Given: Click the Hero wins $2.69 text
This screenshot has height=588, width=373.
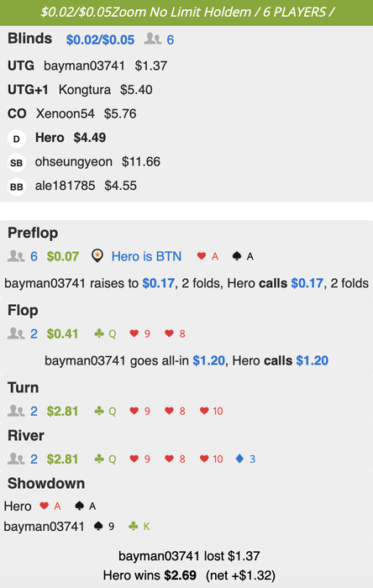Looking at the screenshot, I should tap(150, 575).
